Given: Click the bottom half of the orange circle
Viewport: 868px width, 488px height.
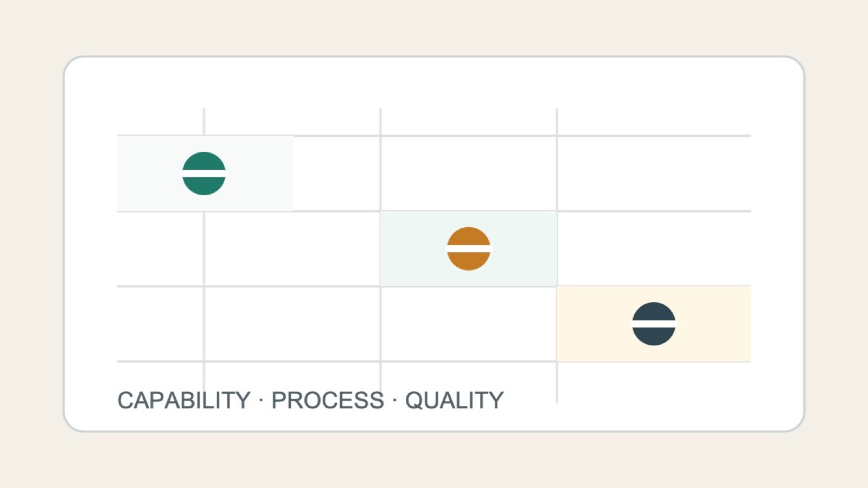Looking at the screenshot, I should pyautogui.click(x=469, y=261).
